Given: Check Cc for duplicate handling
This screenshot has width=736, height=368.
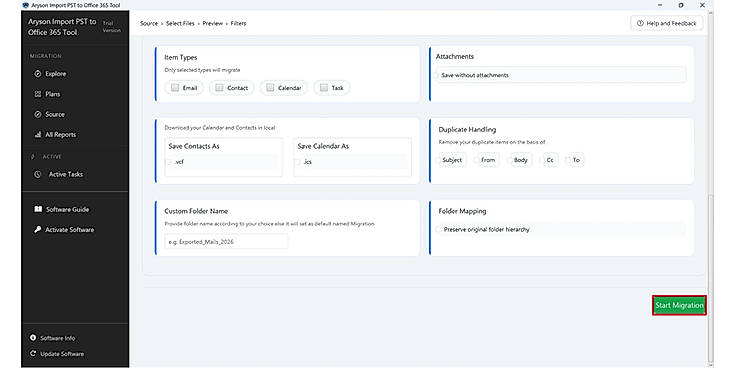Looking at the screenshot, I should [x=543, y=160].
